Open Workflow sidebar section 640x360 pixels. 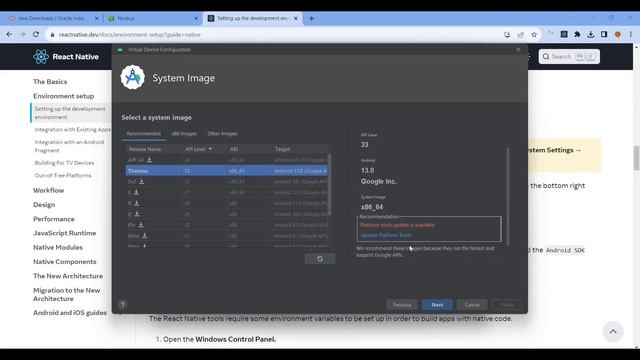pyautogui.click(x=49, y=190)
